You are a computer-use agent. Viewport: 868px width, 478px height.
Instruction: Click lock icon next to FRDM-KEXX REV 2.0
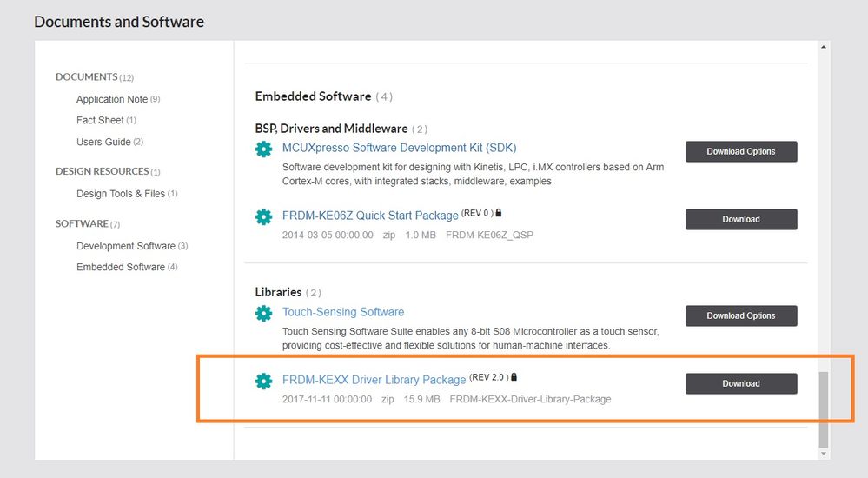[514, 377]
